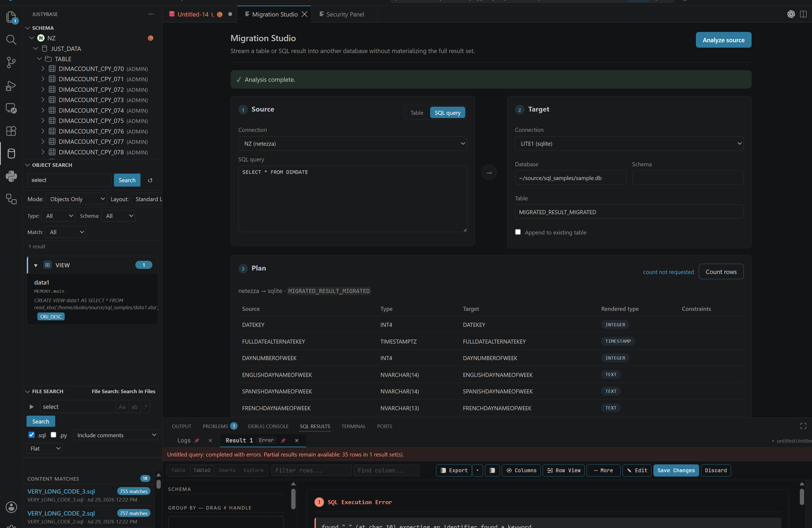
Task: Open the Type filter dropdown
Action: tap(58, 216)
